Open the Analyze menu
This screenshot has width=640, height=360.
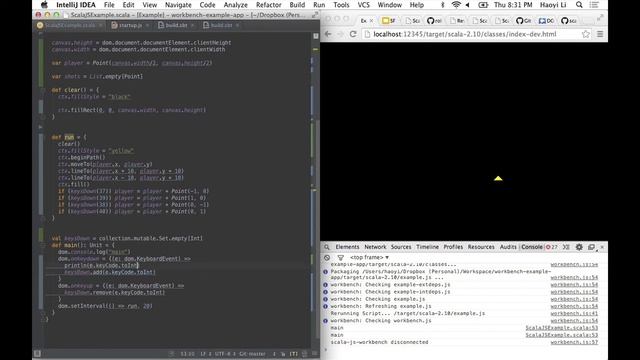pyautogui.click(x=236, y=5)
